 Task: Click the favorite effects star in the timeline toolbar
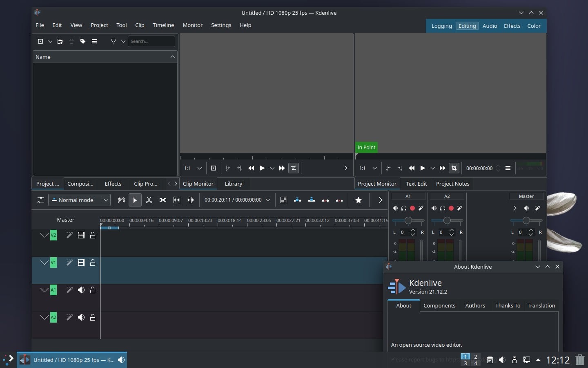pyautogui.click(x=359, y=200)
